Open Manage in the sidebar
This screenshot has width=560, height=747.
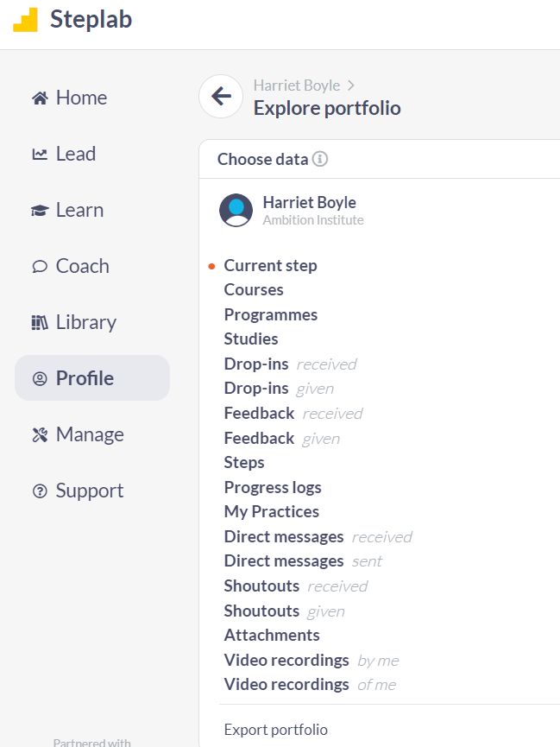78,434
